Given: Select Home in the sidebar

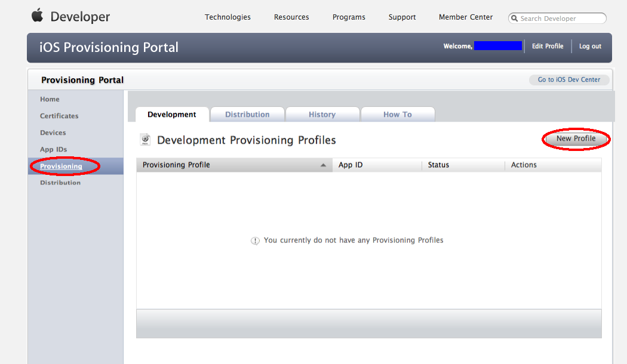Looking at the screenshot, I should coord(50,99).
